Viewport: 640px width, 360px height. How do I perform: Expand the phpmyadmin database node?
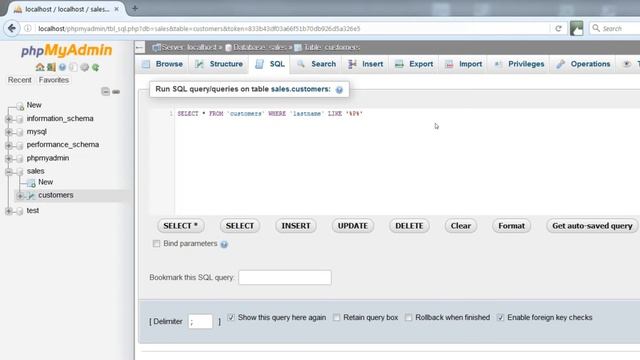tap(9, 158)
